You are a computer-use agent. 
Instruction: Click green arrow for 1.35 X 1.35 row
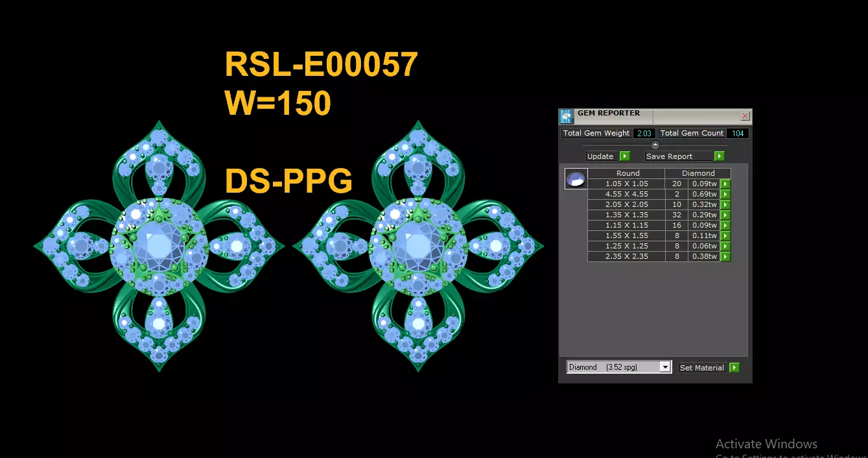(x=725, y=215)
